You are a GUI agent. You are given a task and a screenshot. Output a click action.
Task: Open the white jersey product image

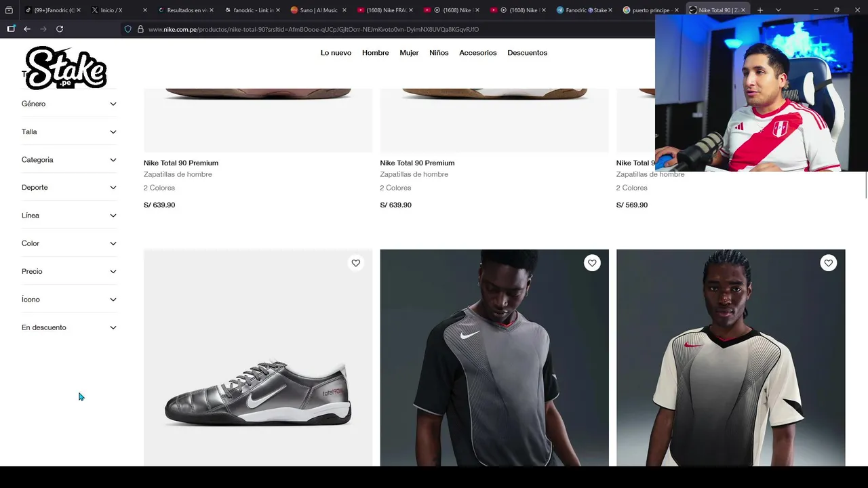point(730,358)
